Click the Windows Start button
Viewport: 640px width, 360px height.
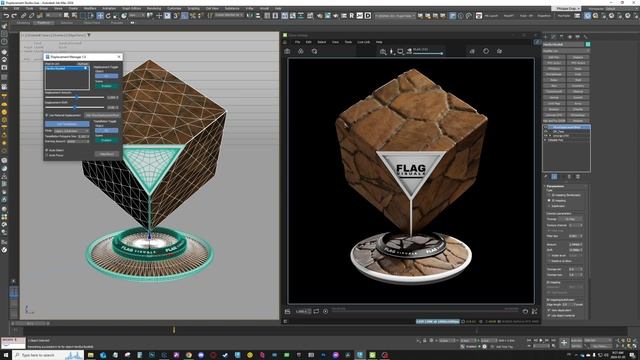coord(6,355)
